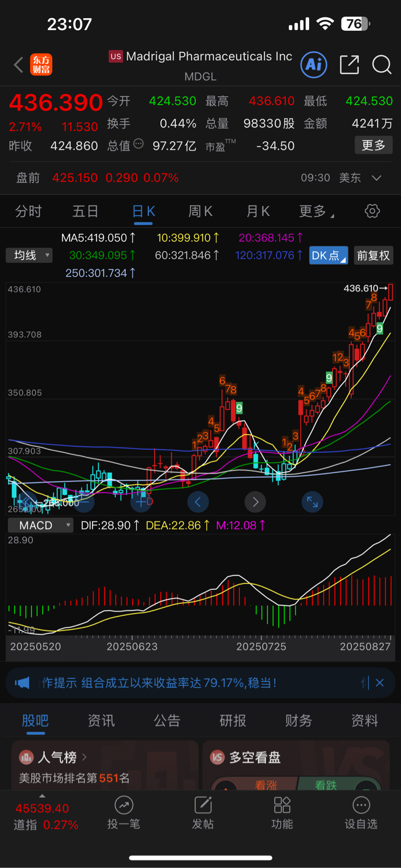Move chart right with arrow button
The height and width of the screenshot is (868, 401).
point(255,502)
